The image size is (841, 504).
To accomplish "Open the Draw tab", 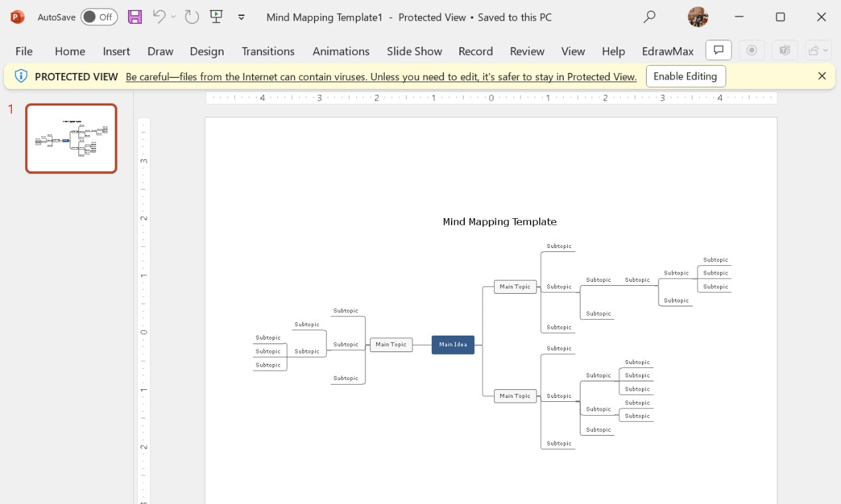I will coord(161,51).
